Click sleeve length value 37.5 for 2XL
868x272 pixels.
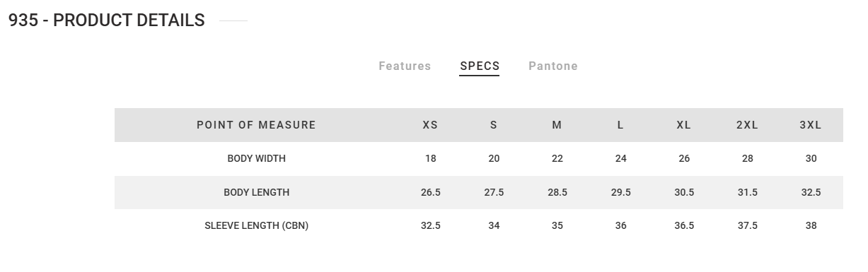tap(748, 226)
